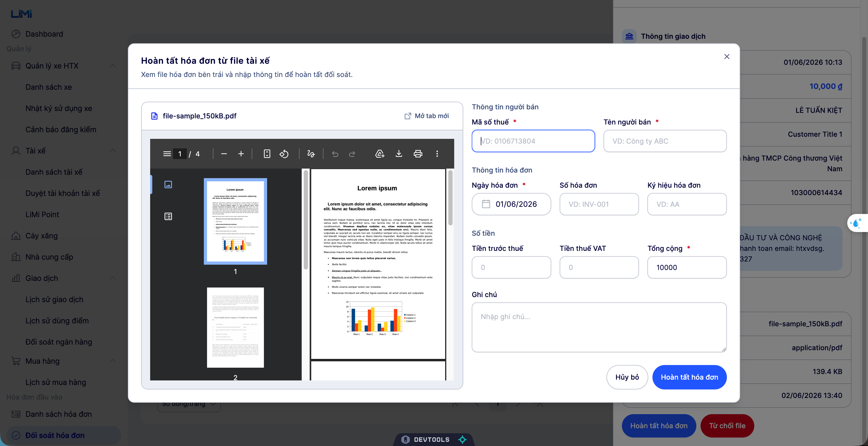The image size is (868, 446).
Task: Collapse the Tài xế menu section
Action: [x=112, y=151]
